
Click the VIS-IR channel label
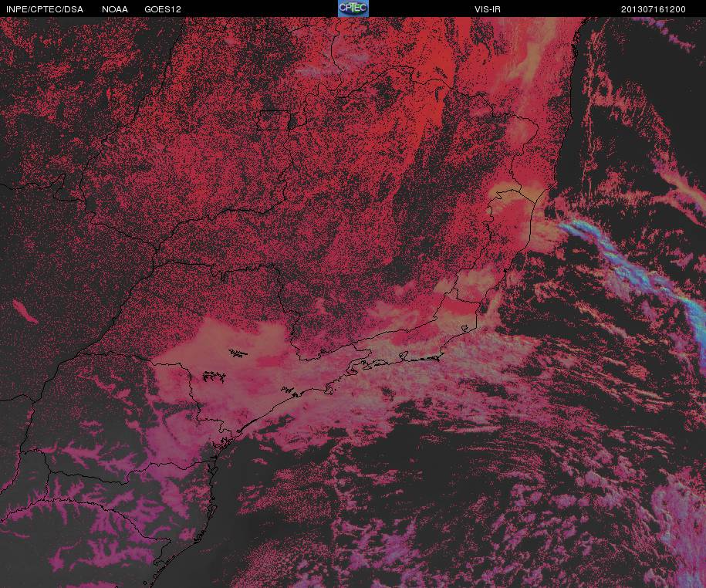488,9
